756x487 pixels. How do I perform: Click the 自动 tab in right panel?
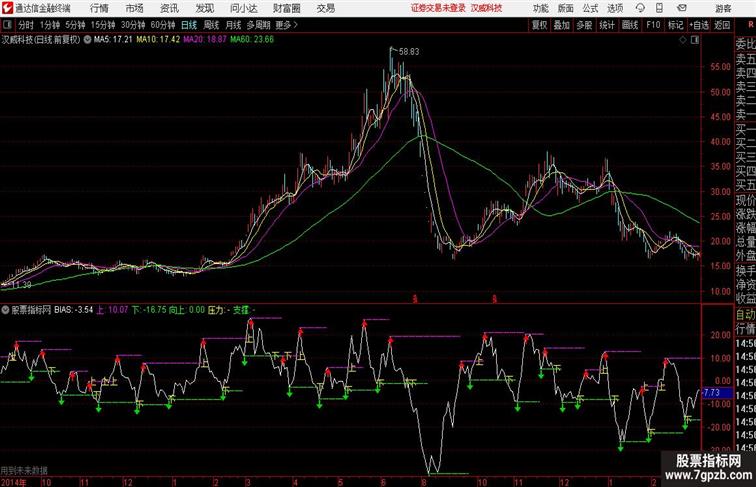click(745, 315)
